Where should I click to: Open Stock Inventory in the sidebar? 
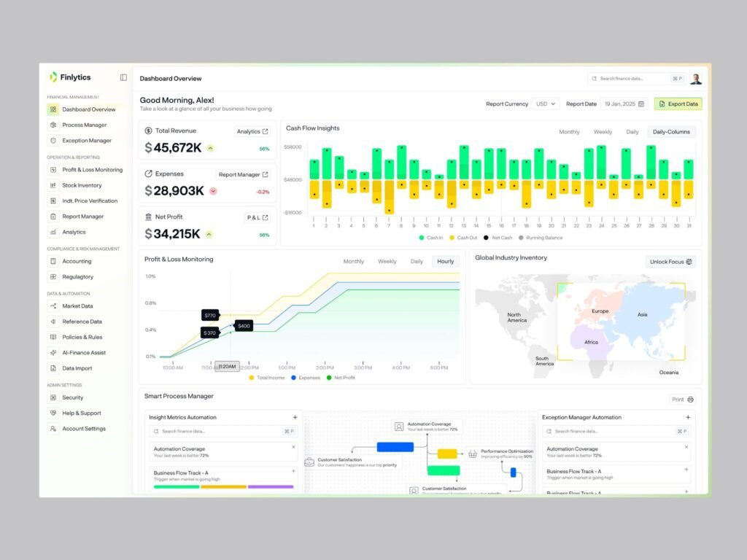(x=81, y=185)
